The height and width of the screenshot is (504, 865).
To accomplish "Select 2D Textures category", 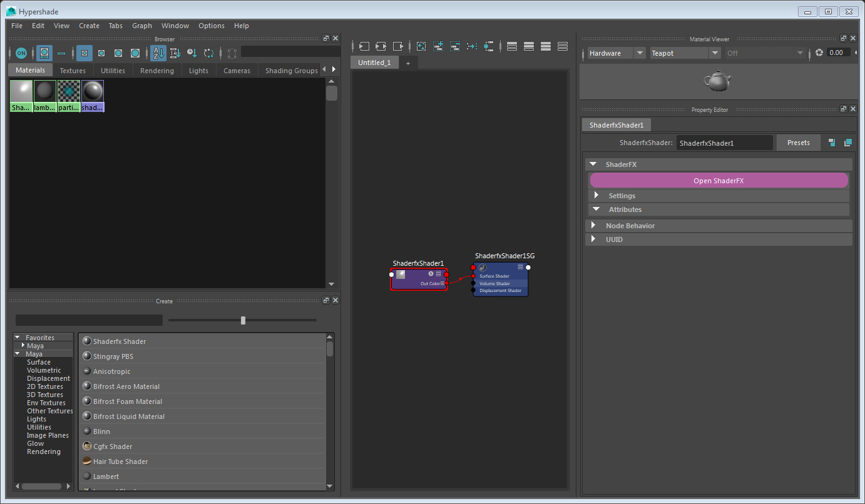I will point(45,386).
